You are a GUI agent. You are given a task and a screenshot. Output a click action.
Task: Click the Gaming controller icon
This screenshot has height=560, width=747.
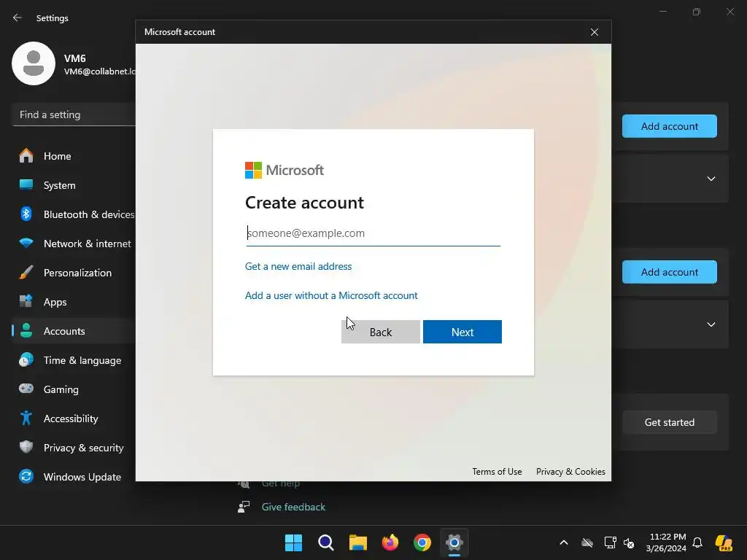coord(26,389)
